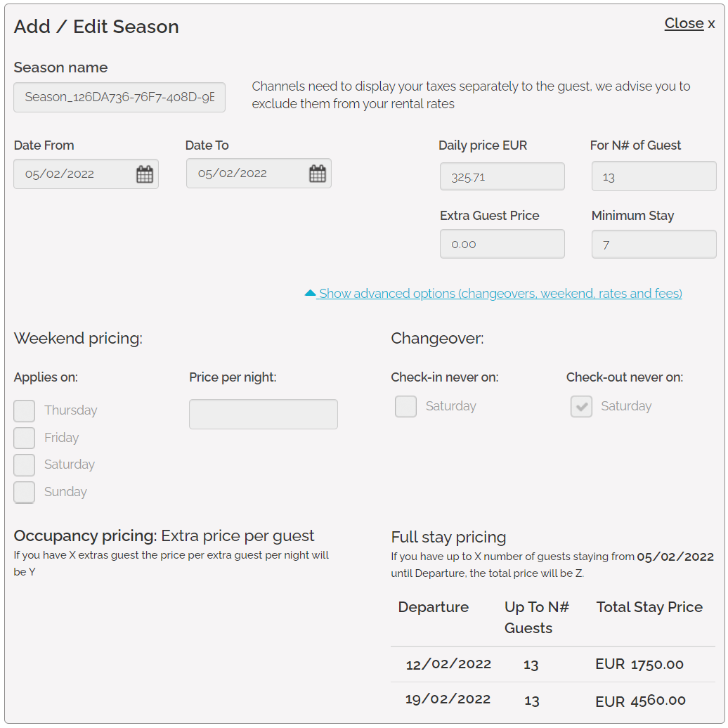Viewport: 728px width, 728px height.
Task: Click the EUR 4560.00 total stay price
Action: pyautogui.click(x=640, y=701)
